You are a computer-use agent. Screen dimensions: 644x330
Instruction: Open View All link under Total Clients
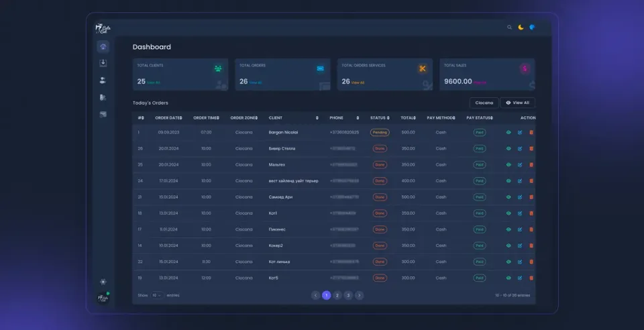tap(153, 82)
